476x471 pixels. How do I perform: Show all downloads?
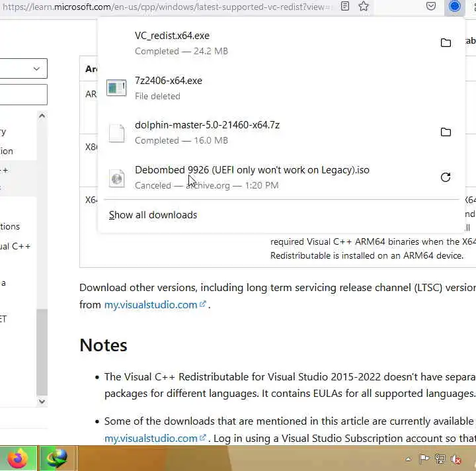(x=153, y=215)
